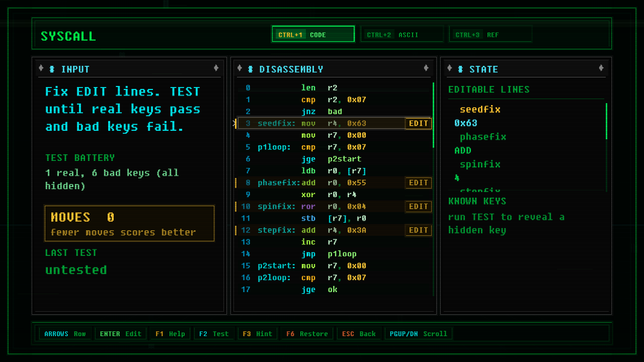This screenshot has height=362, width=644.
Task: Select line 7 'ldb r0, [r7]'
Action: [x=334, y=171]
